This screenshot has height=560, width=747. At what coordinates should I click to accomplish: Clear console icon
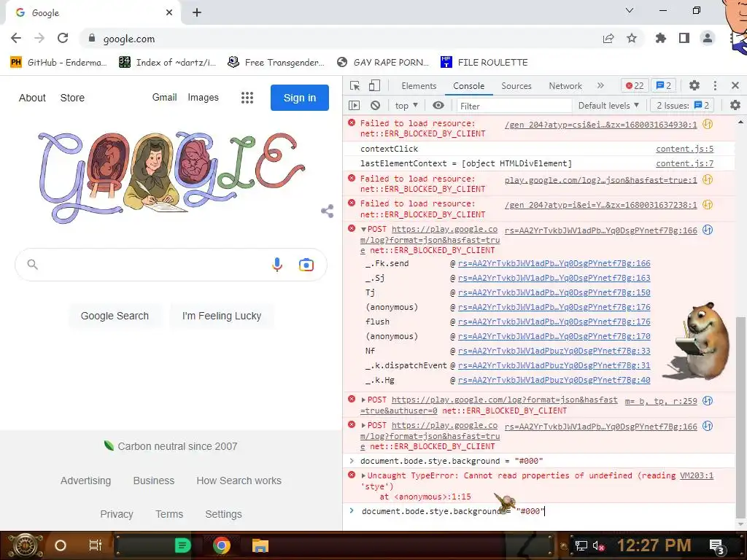point(376,105)
